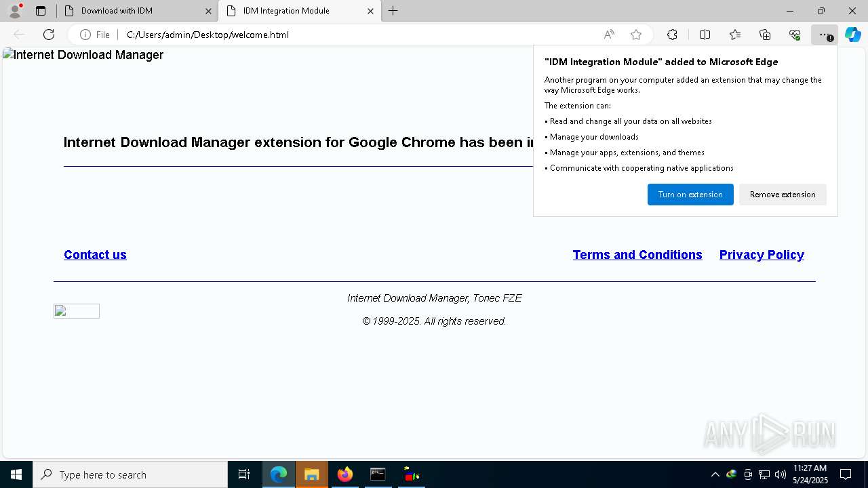This screenshot has height=488, width=868.
Task: Open Copilot sidebar icon
Action: pyautogui.click(x=852, y=35)
